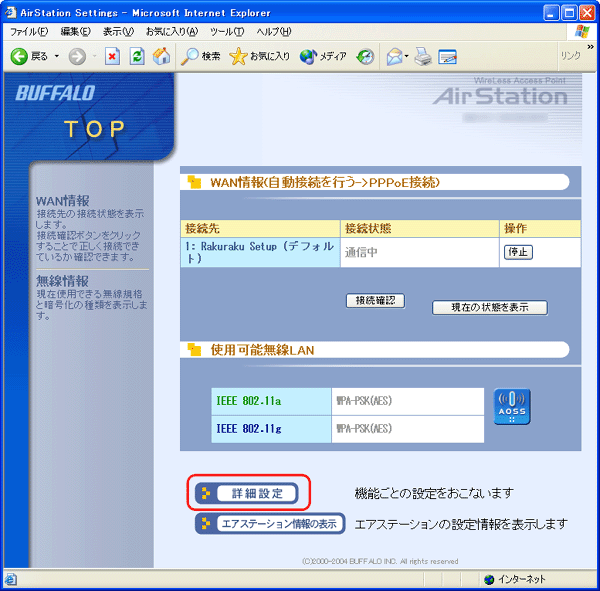Click the BUFFALO logo
The height and width of the screenshot is (591, 600).
pyautogui.click(x=55, y=93)
